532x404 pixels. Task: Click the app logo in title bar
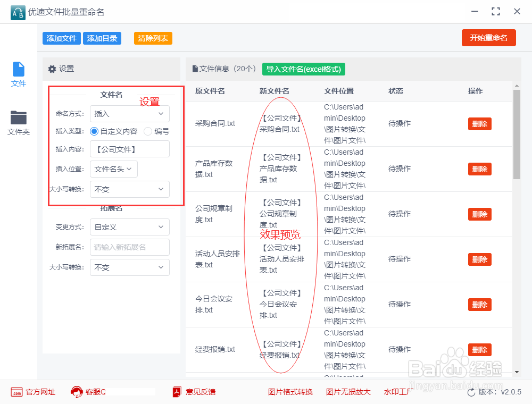tap(18, 13)
